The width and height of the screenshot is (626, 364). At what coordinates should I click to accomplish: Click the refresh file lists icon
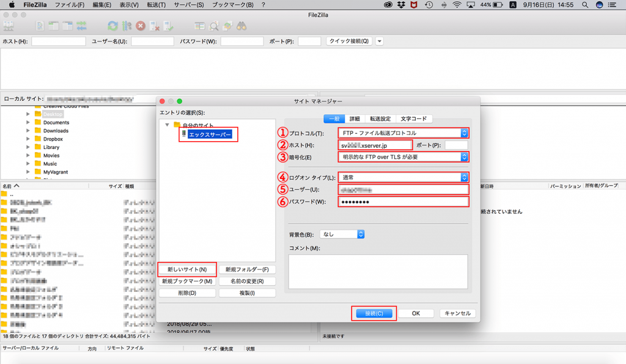112,26
